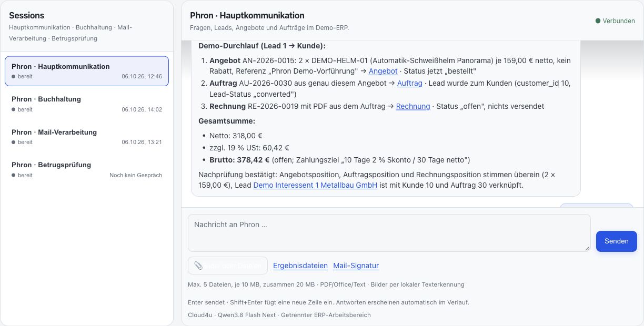The image size is (644, 326).
Task: Click the timestamp 06.10.26, 13:21
Action: coord(142,142)
